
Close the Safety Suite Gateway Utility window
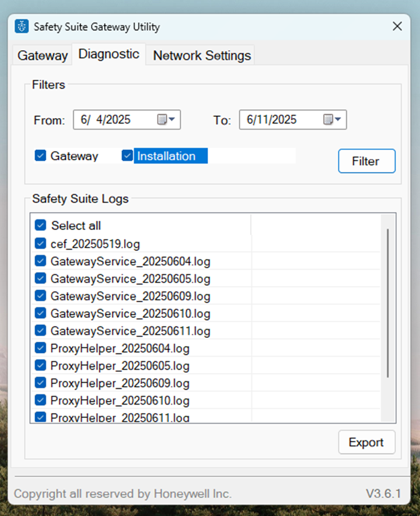397,26
